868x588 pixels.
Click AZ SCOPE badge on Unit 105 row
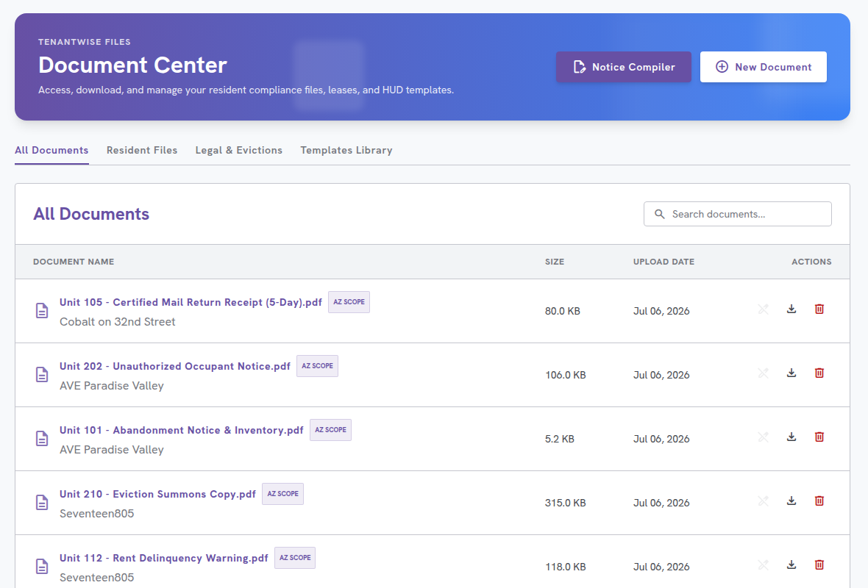pos(349,302)
